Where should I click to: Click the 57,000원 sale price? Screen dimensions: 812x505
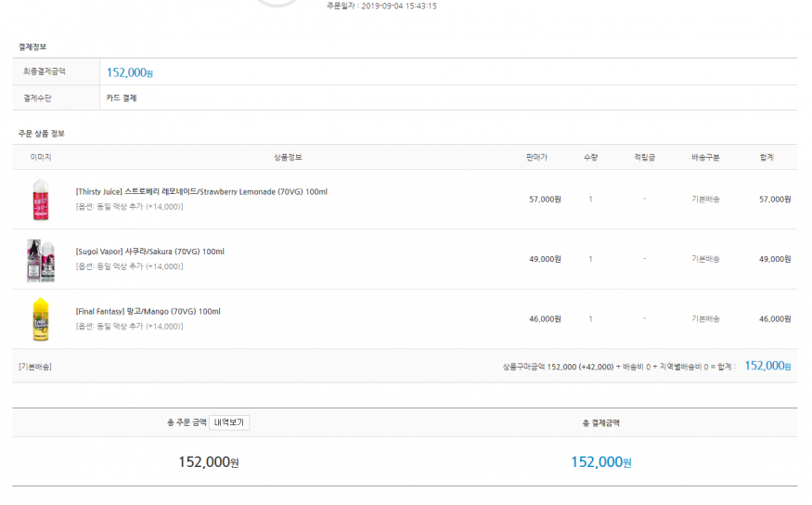coord(545,200)
